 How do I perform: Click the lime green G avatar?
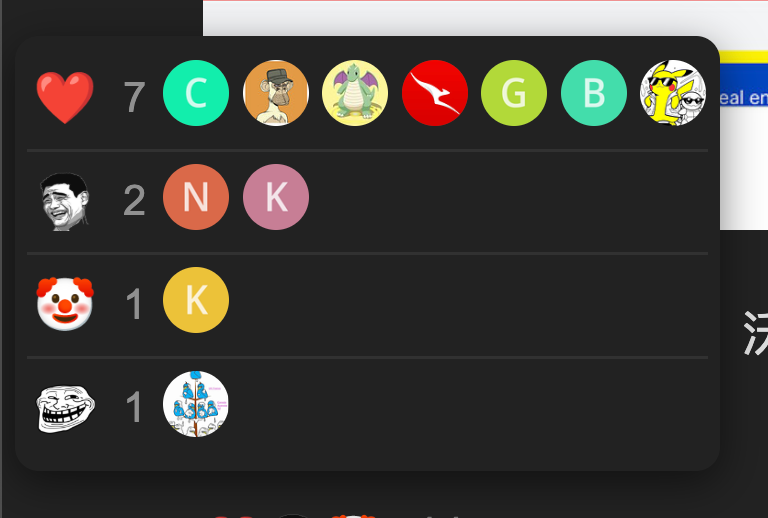(514, 93)
